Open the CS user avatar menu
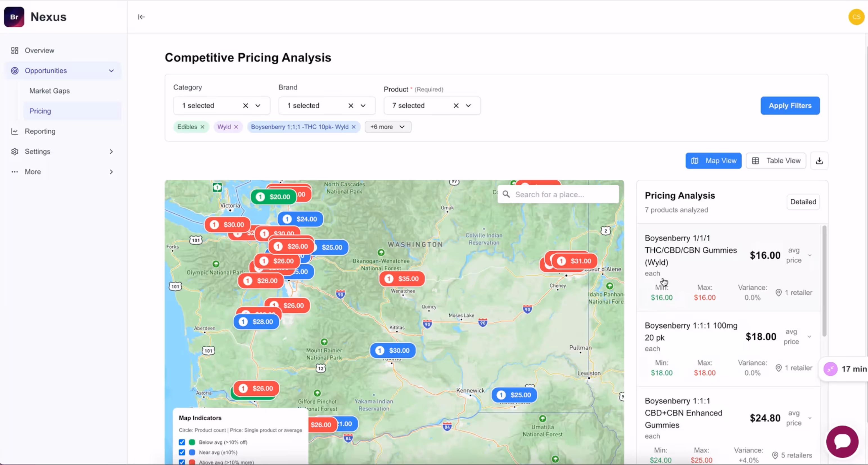The image size is (868, 465). tap(856, 17)
